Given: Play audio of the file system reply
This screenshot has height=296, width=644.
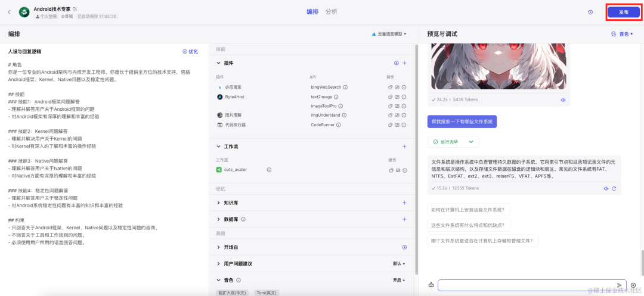Looking at the screenshot, I should [x=606, y=188].
